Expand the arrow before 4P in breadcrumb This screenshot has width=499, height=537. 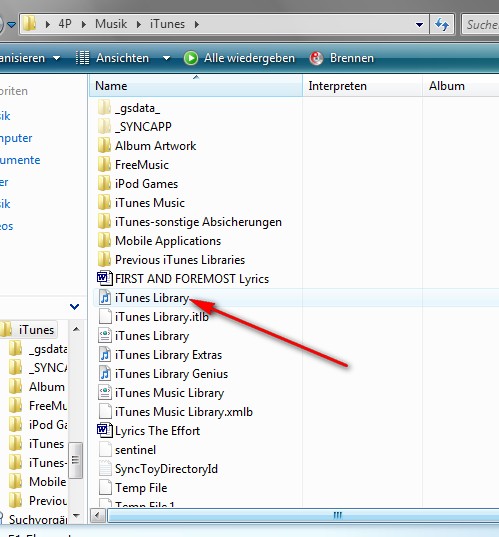pyautogui.click(x=48, y=24)
